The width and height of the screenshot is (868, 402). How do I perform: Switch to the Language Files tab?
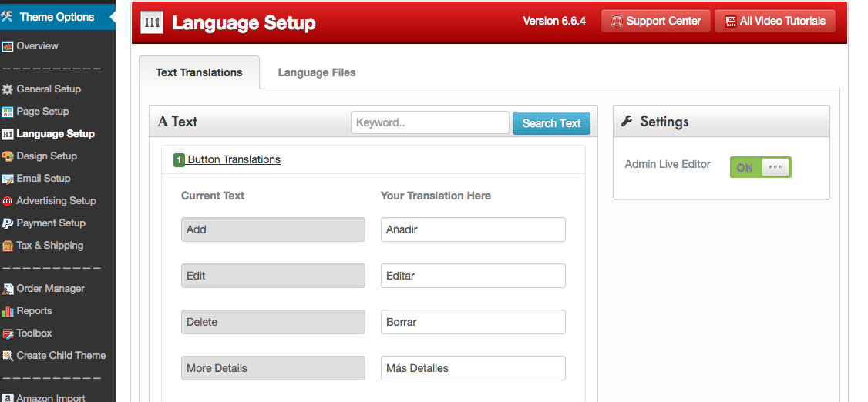(317, 72)
